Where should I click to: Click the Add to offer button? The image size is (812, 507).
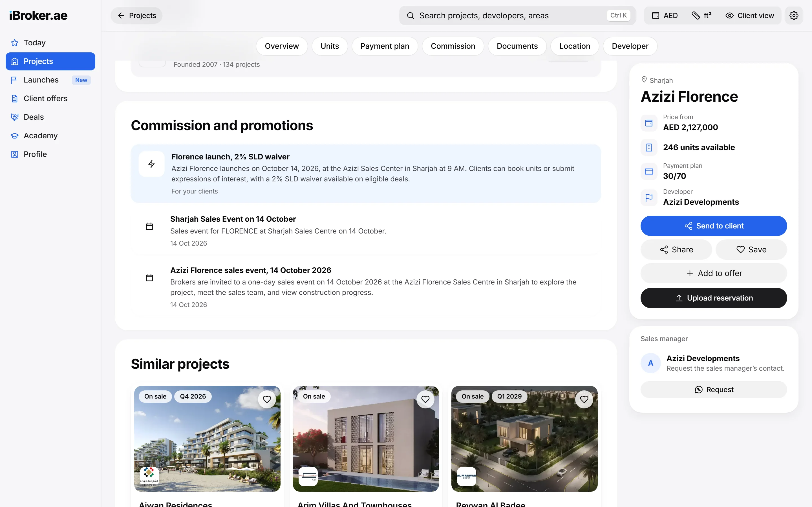(713, 273)
